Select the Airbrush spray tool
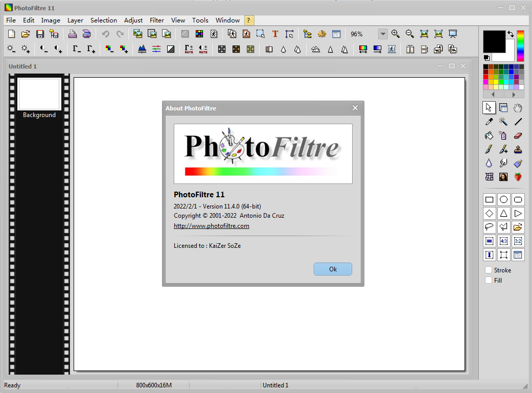This screenshot has width=532, height=393. click(503, 135)
